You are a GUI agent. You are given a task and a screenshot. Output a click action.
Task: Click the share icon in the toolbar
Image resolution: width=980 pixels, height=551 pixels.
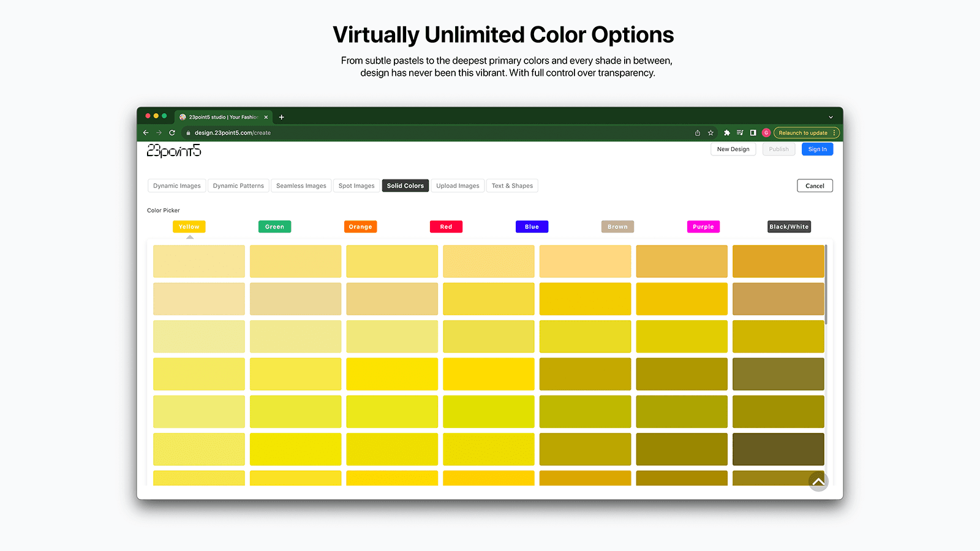[696, 132]
